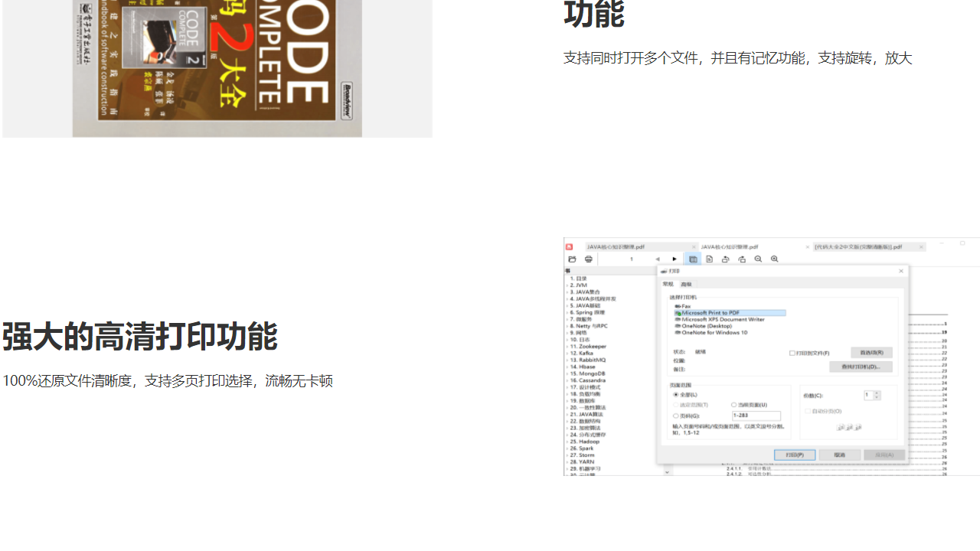Viewport: 980px width, 551px height.
Task: Zoom out of the document
Action: pyautogui.click(x=758, y=259)
